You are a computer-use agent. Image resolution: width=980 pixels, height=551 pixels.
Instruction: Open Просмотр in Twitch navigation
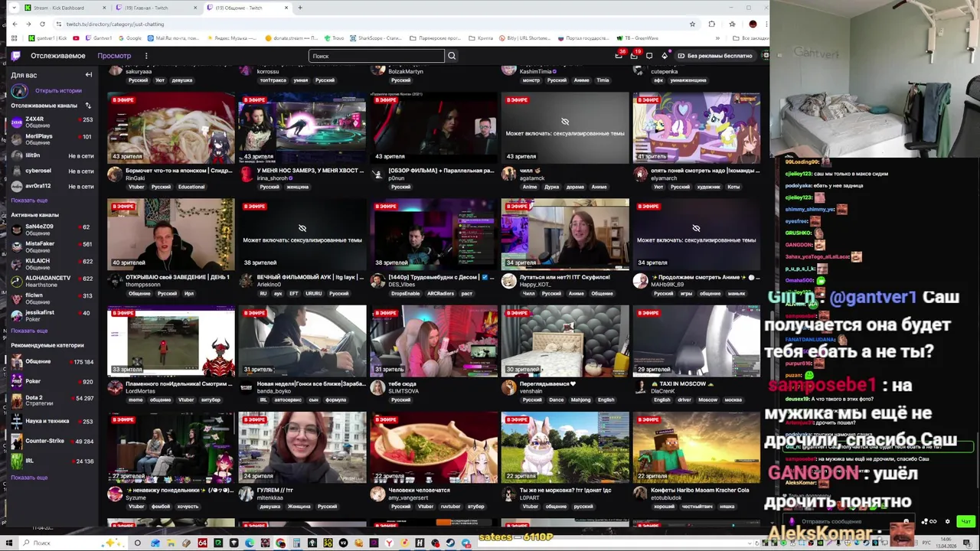114,56
